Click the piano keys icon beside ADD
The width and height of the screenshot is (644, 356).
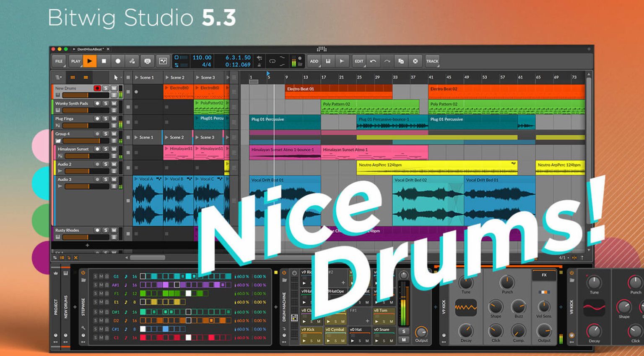coord(328,61)
